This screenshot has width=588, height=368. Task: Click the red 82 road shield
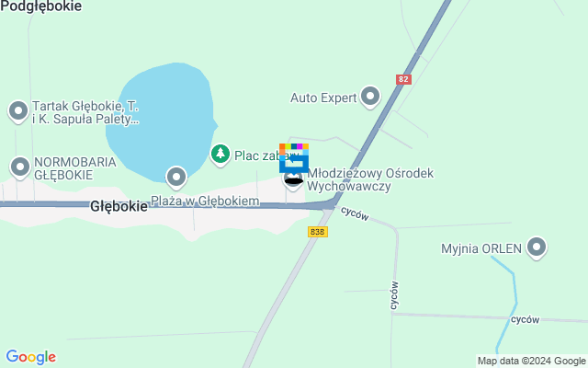point(403,79)
